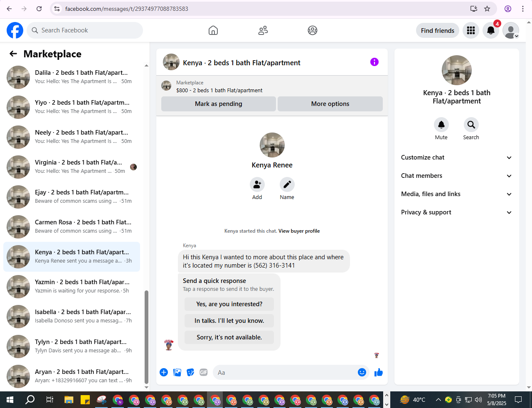532x408 pixels.
Task: Click the browser address bar URL
Action: 127,9
